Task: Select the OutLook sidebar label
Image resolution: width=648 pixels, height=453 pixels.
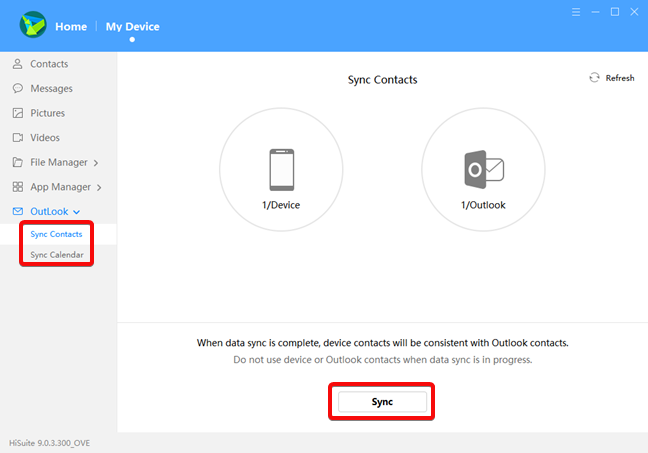Action: point(49,212)
